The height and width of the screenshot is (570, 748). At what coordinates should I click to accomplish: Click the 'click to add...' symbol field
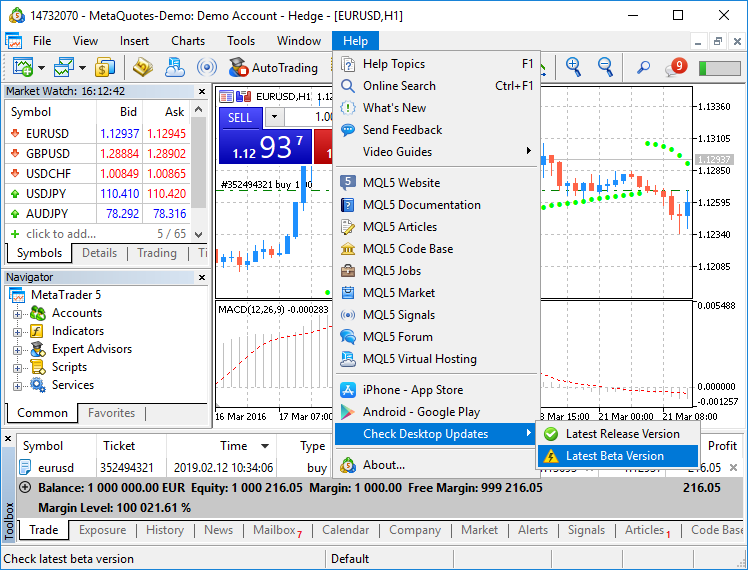click(61, 234)
